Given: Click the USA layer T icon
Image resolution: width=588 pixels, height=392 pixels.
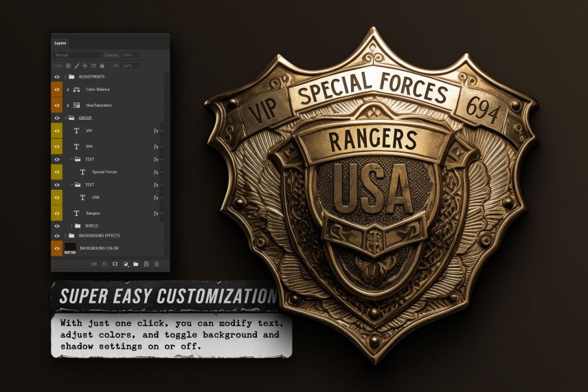Looking at the screenshot, I should 83,197.
